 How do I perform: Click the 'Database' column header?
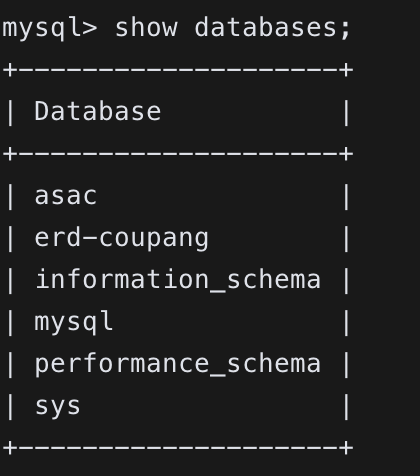pos(98,111)
